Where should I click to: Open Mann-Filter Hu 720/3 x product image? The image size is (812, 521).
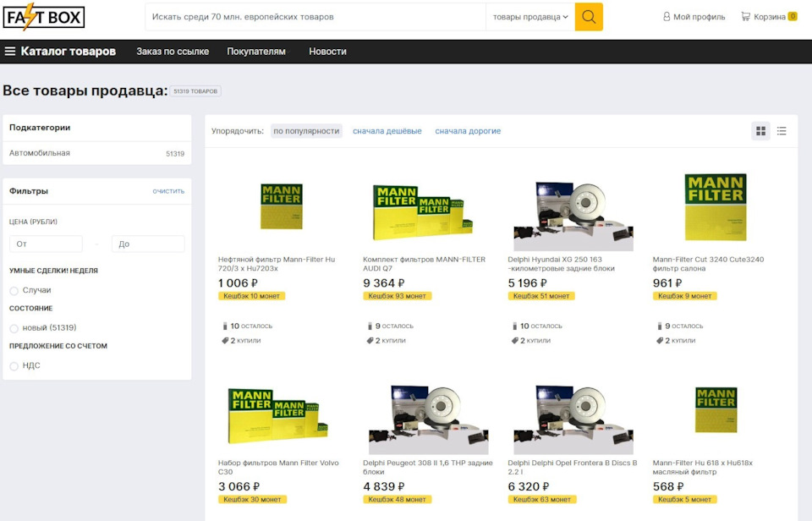click(x=281, y=206)
